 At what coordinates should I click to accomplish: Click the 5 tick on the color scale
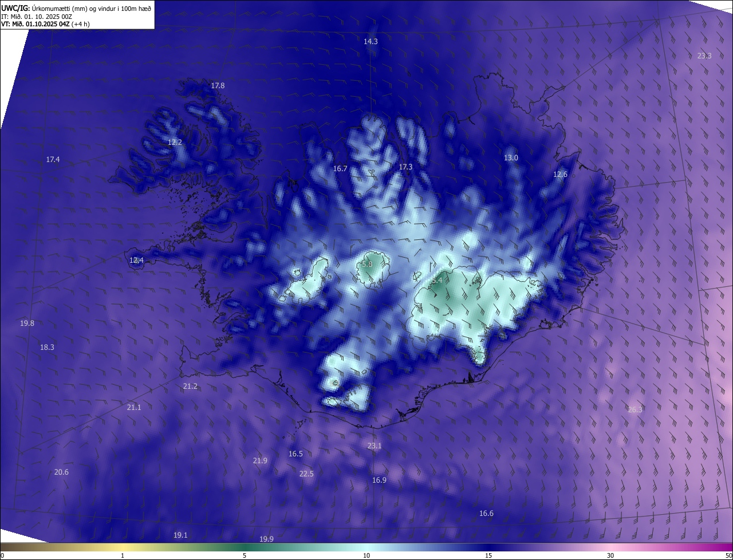tap(245, 555)
